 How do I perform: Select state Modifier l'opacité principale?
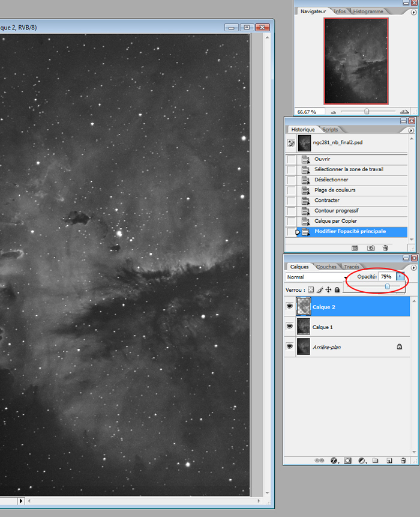(x=352, y=231)
